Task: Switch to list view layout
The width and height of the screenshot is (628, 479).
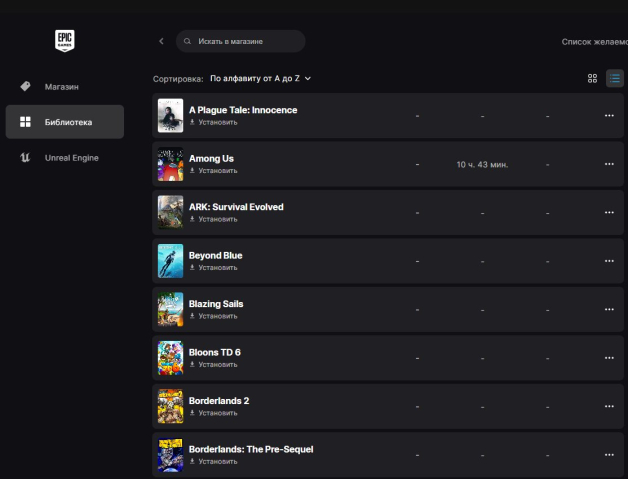Action: [614, 78]
